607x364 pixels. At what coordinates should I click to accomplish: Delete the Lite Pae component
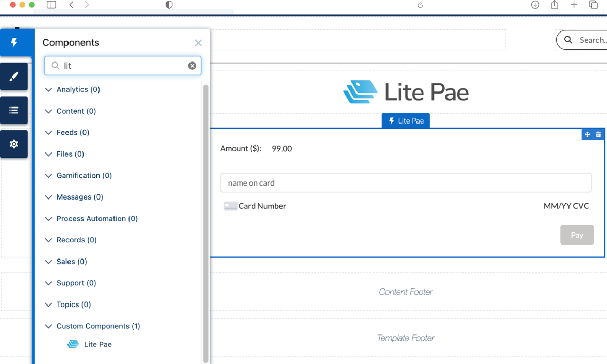598,135
